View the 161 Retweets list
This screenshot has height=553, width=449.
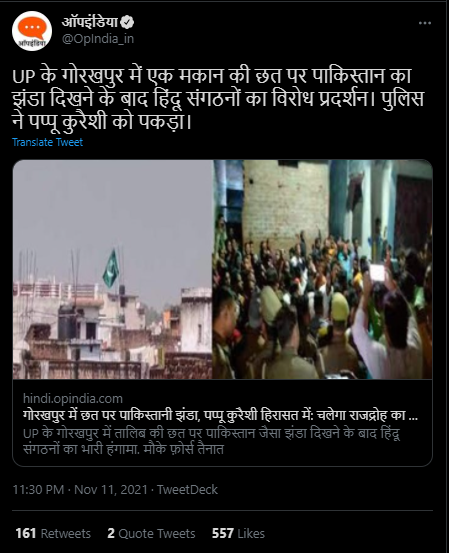pyautogui.click(x=53, y=533)
